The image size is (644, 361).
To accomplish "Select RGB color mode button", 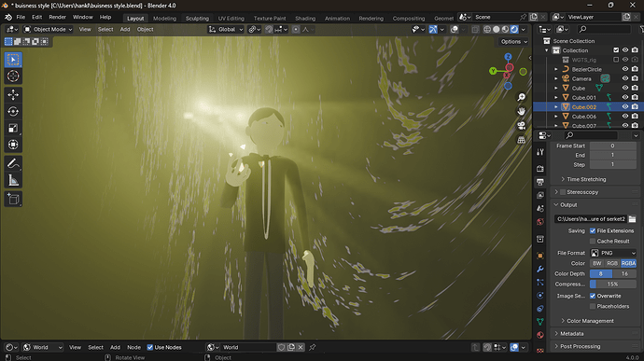I will (612, 263).
